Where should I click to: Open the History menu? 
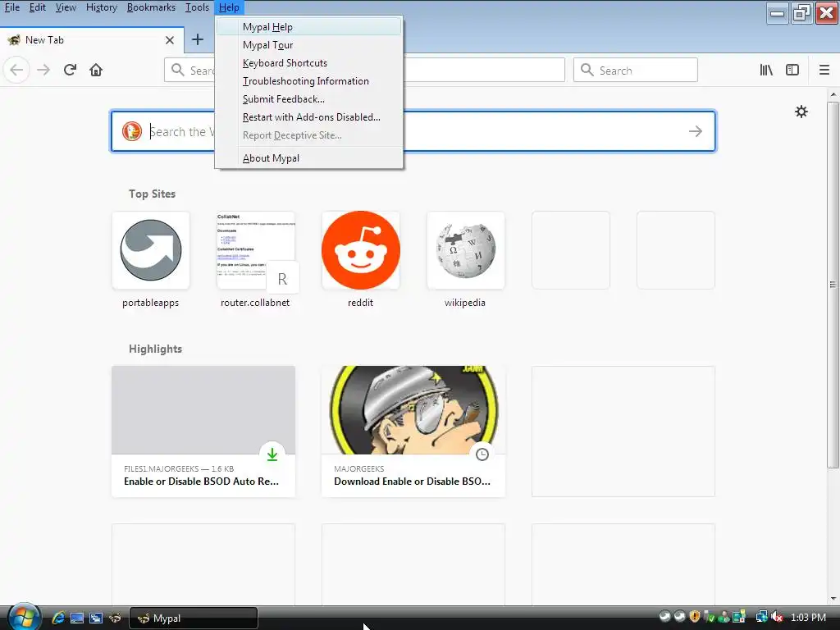click(x=101, y=7)
